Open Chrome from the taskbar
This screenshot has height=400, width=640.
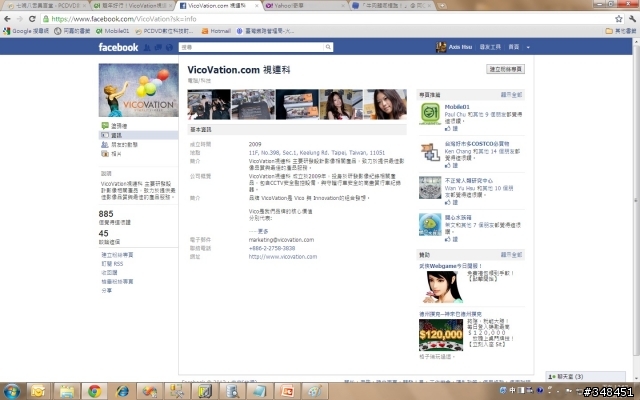[94, 391]
